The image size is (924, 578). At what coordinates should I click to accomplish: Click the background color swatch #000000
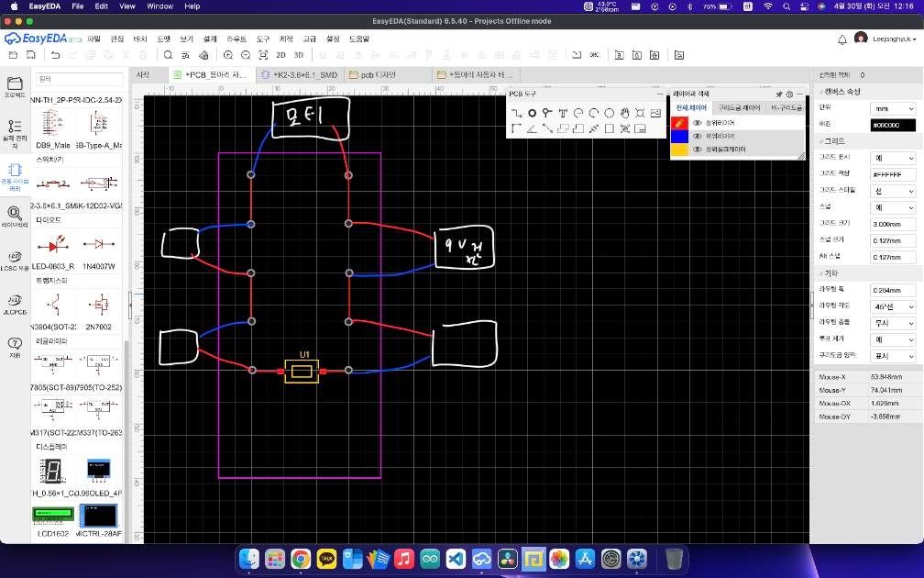point(892,124)
